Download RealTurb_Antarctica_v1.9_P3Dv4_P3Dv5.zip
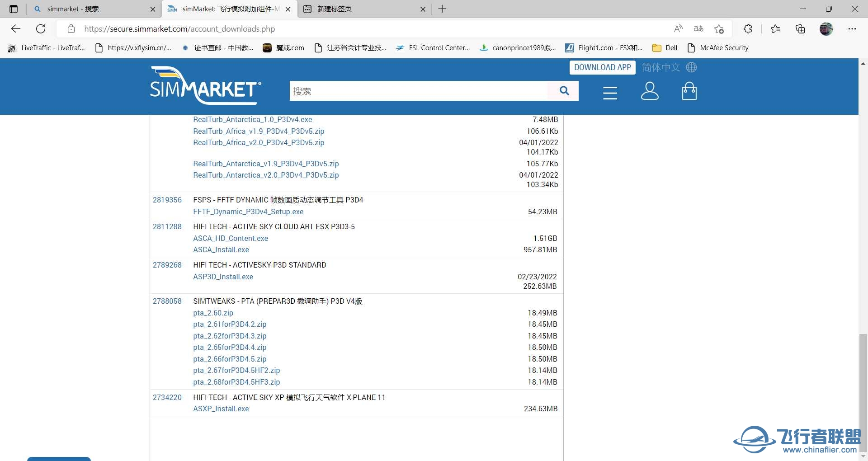Viewport: 868px width, 461px height. point(266,164)
